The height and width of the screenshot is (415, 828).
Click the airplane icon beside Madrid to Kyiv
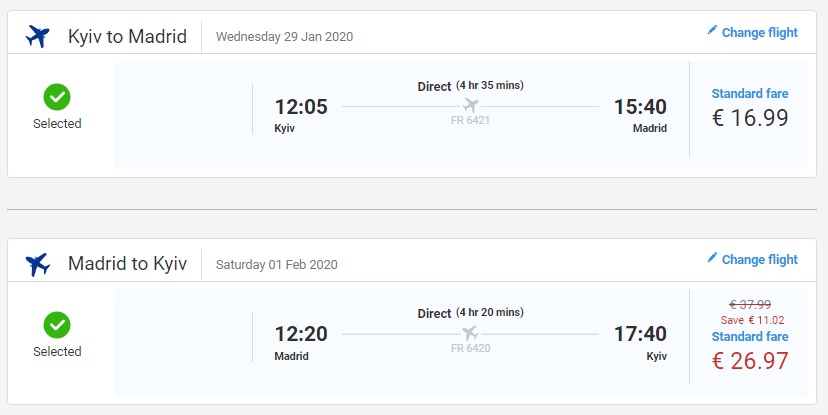coord(37,264)
